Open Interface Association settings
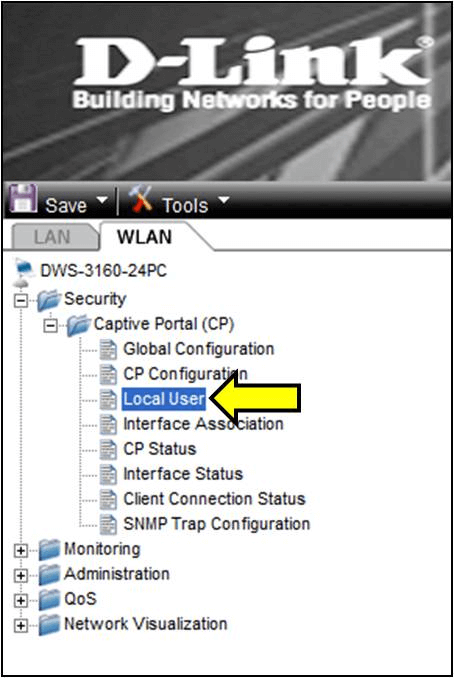Image resolution: width=454 pixels, height=678 pixels. [x=203, y=424]
